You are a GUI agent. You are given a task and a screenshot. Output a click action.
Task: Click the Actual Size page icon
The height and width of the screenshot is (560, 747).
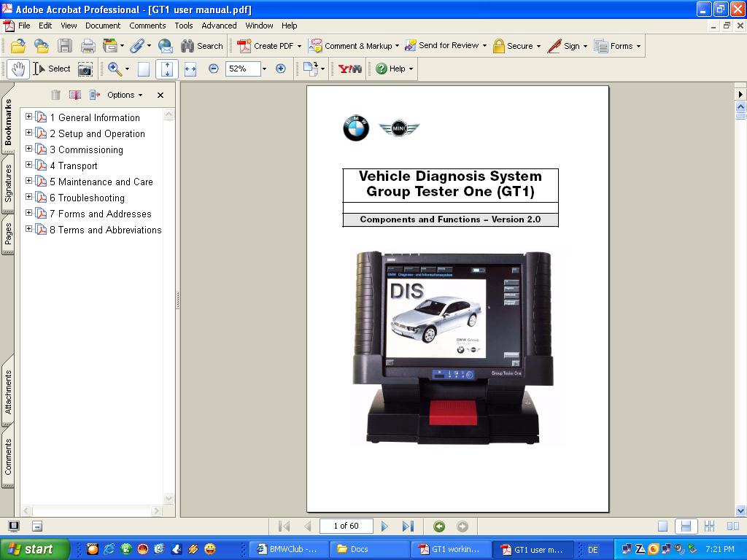click(x=144, y=69)
